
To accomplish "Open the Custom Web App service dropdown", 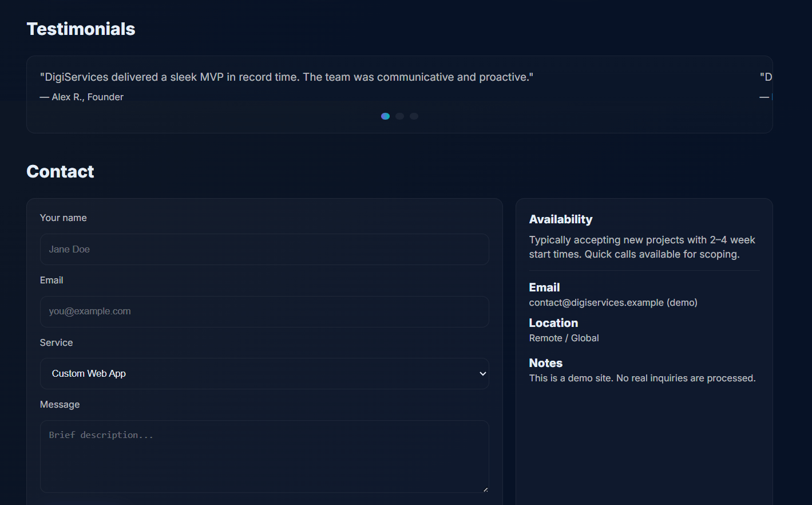I will coord(263,374).
